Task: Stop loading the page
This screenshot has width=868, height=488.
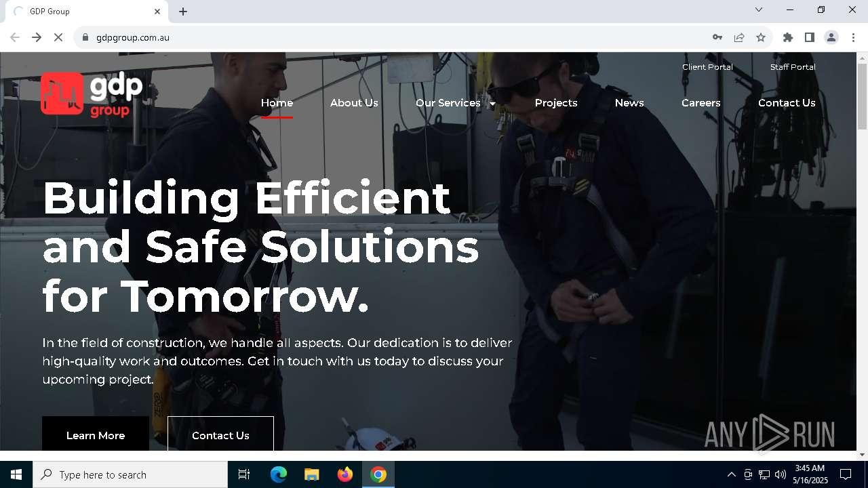Action: pos(58,37)
